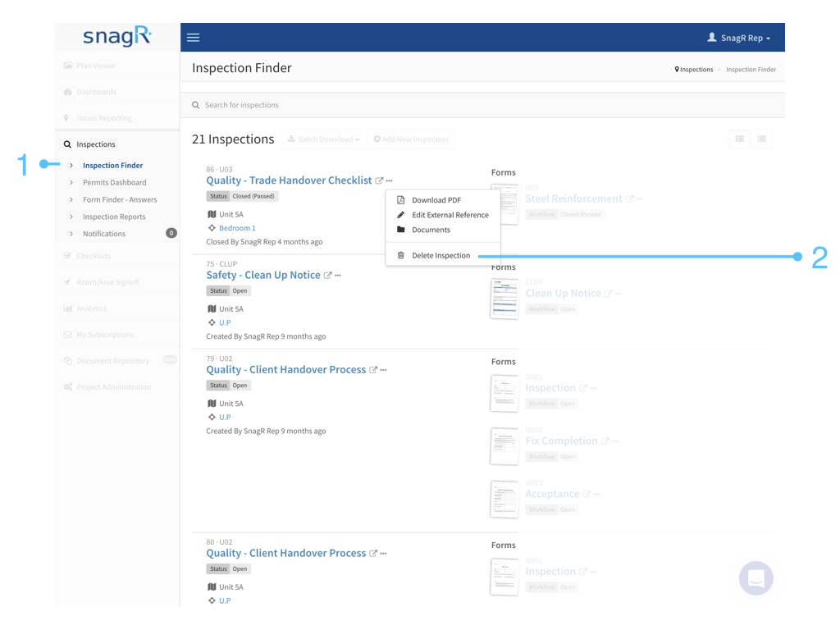Open the Batch Download dropdown
The image size is (840, 630).
[323, 139]
